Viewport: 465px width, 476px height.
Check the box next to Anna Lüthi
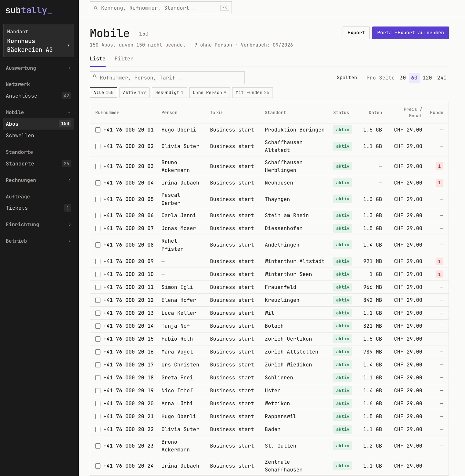pyautogui.click(x=98, y=404)
